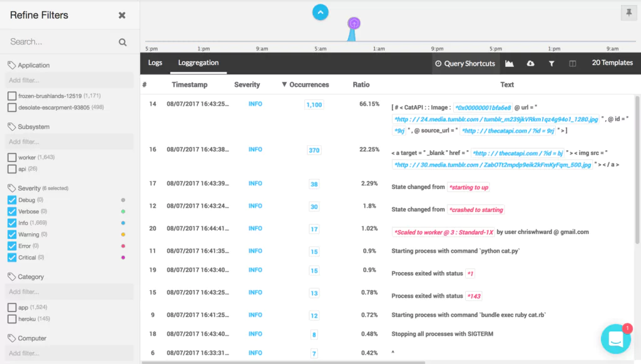Click the Subsystem tag icon
Viewport: 641px width, 364px height.
click(x=11, y=127)
